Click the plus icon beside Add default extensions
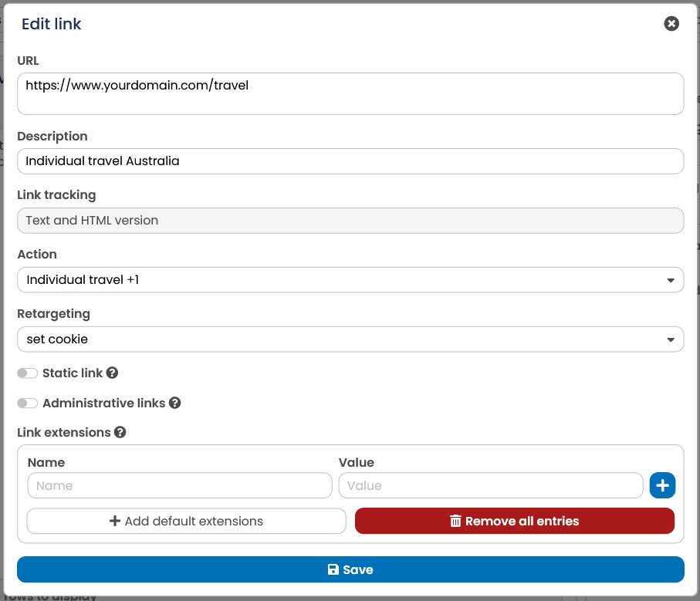The height and width of the screenshot is (601, 700). 115,521
